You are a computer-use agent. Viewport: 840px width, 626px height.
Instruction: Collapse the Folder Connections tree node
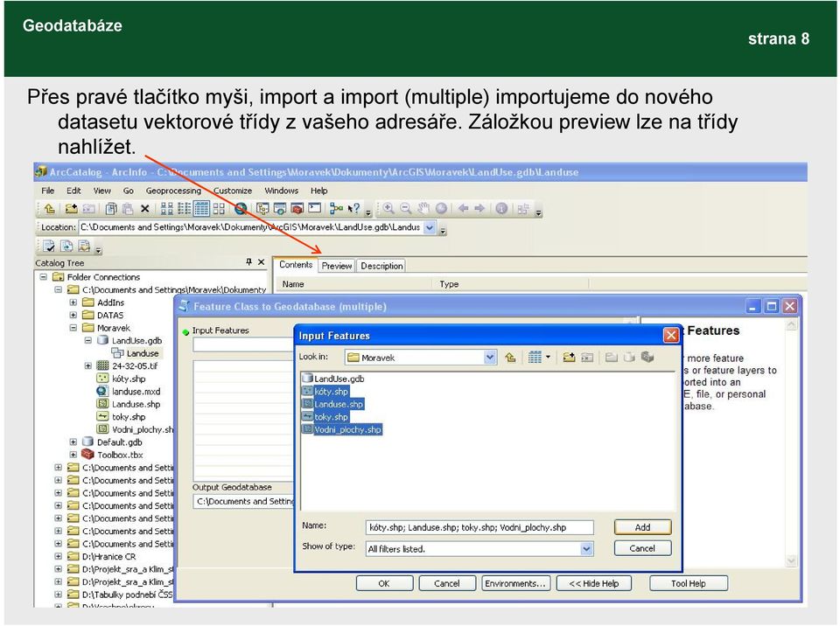[44, 277]
